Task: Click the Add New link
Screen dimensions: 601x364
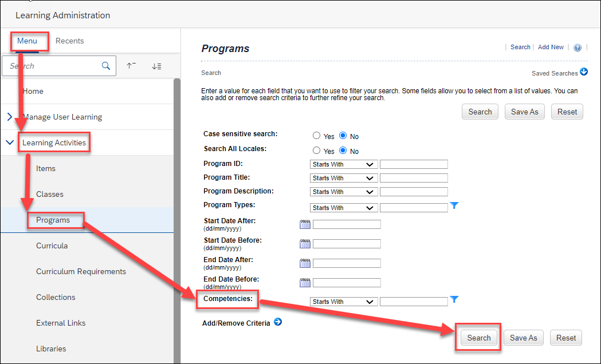Action: [x=550, y=47]
